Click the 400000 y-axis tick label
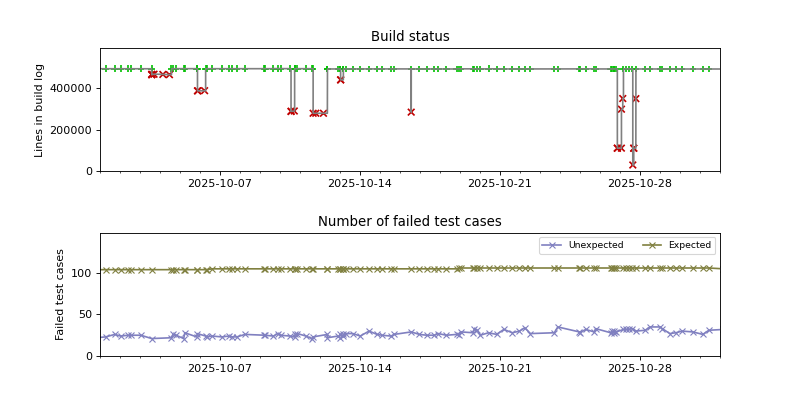Screen dimensions: 800x400 (x=72, y=88)
